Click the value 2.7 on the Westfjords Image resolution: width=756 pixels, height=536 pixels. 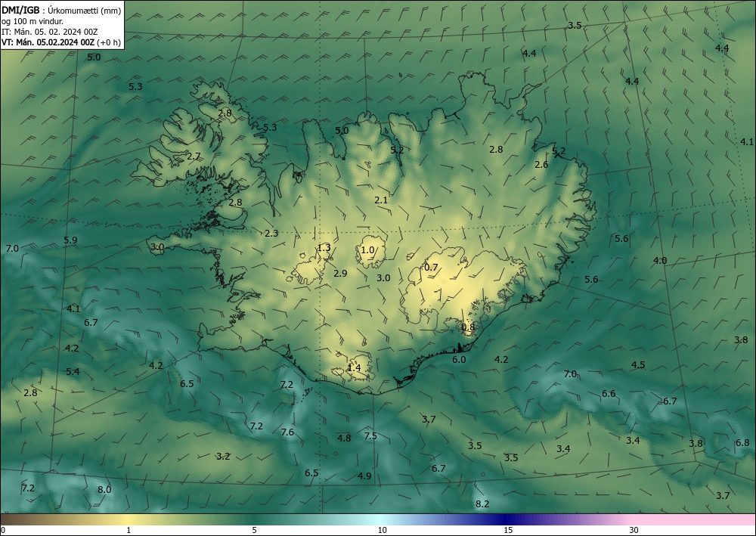click(194, 156)
